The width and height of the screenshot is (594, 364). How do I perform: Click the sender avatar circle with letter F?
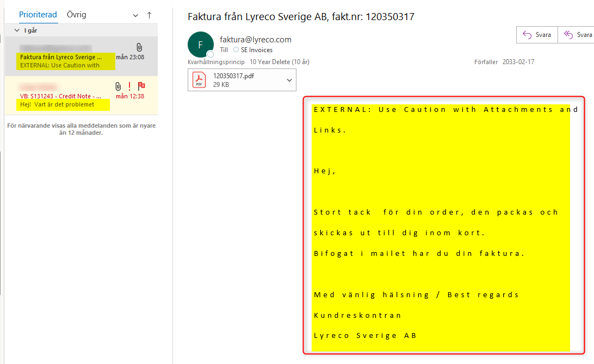pyautogui.click(x=200, y=45)
